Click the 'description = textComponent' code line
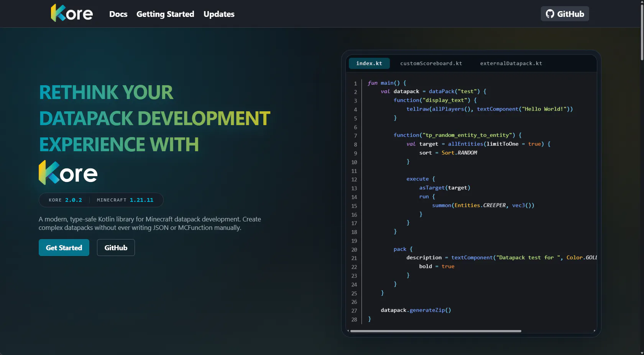Screen dimensions: 644x355 point(501,258)
